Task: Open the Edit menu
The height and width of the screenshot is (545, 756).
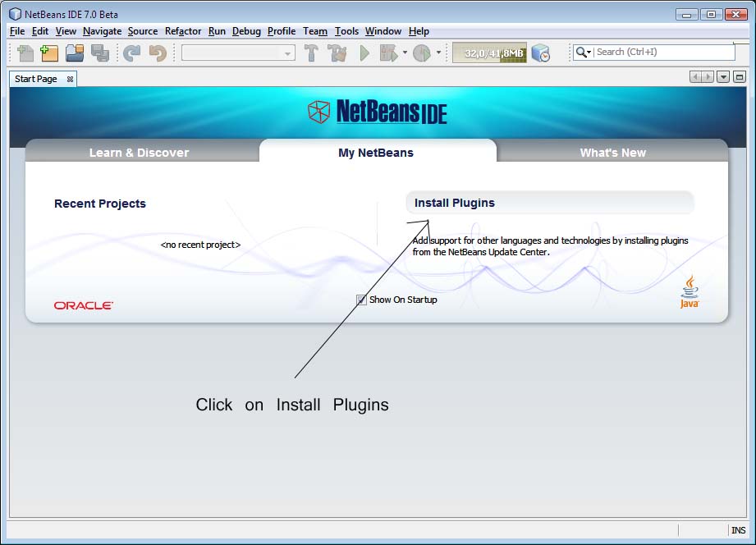Action: (40, 31)
